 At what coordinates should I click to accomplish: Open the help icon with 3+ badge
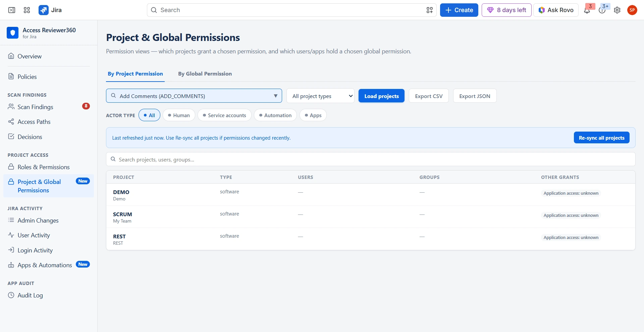tap(602, 10)
